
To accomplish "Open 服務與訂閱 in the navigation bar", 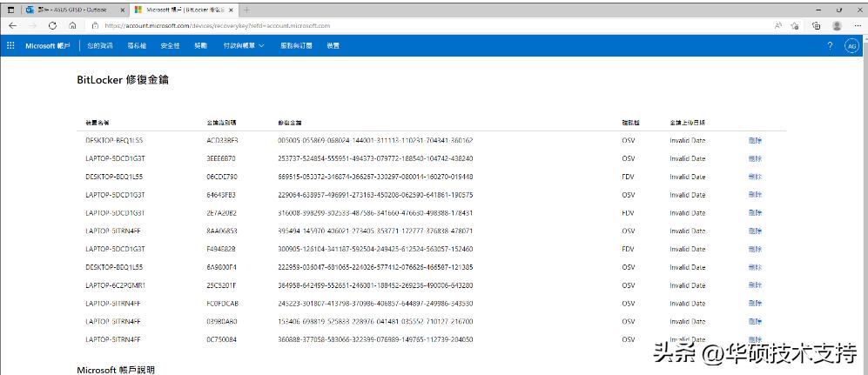I will click(296, 46).
